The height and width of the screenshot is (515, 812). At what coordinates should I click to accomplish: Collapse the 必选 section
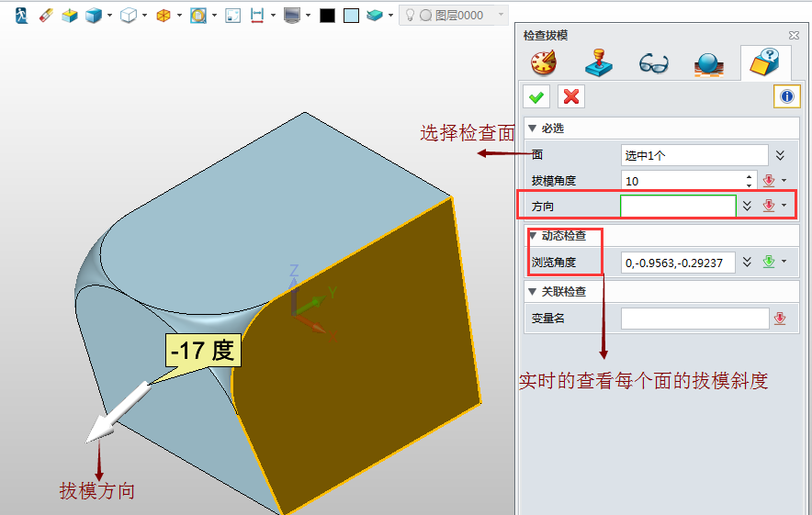532,128
